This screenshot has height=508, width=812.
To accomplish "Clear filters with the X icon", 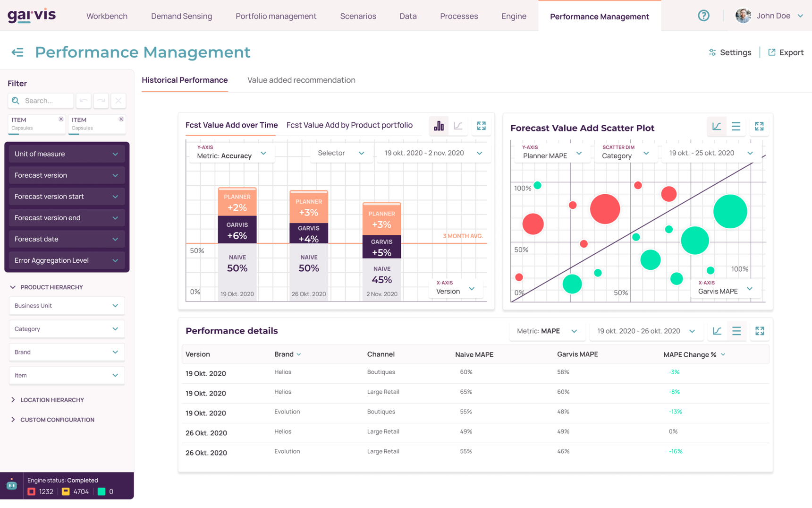I will (118, 101).
